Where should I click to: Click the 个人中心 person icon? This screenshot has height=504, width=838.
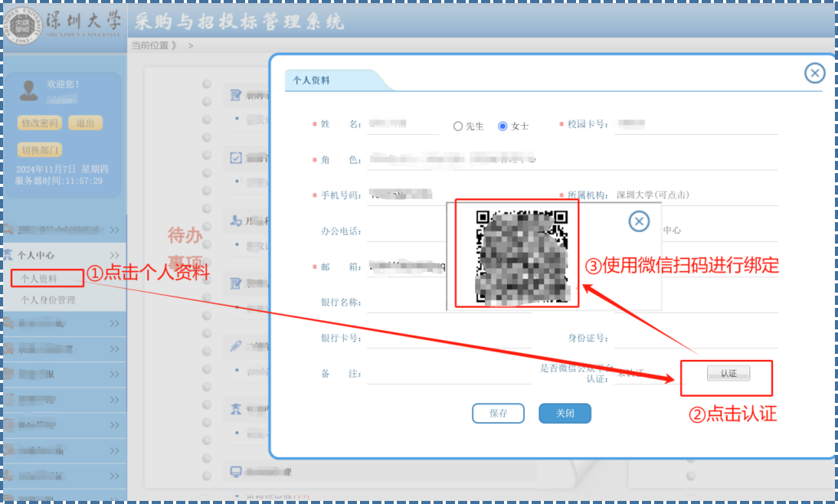point(8,255)
